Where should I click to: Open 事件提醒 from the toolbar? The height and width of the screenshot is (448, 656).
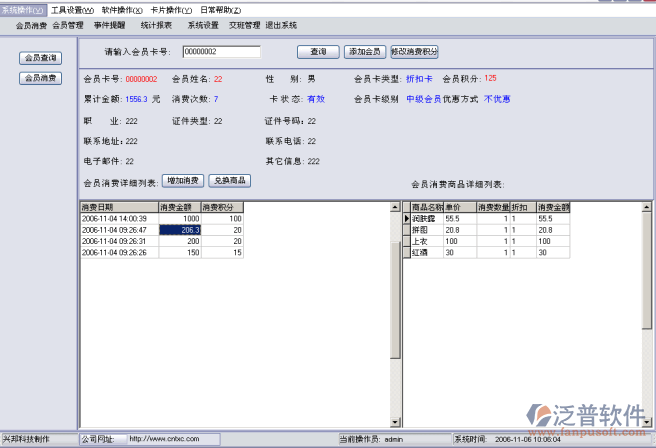click(110, 25)
